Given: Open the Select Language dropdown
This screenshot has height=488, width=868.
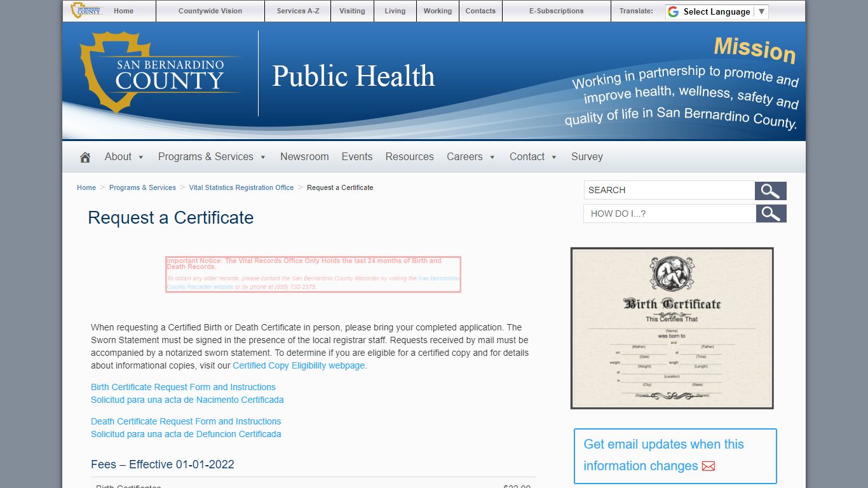Looking at the screenshot, I should pos(717,11).
